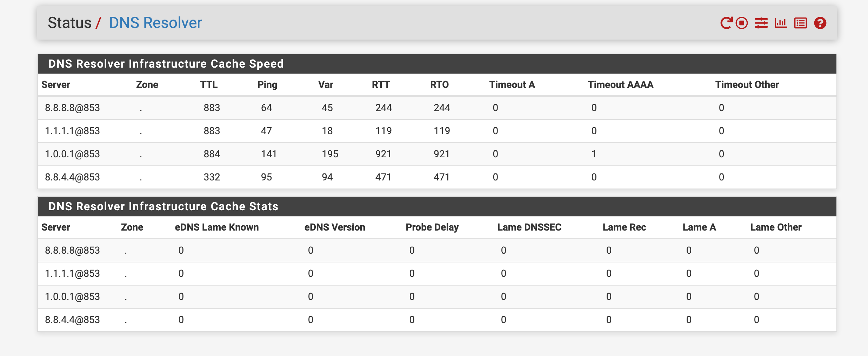The height and width of the screenshot is (356, 868).
Task: Click the Timeout AAAA column header
Action: click(x=621, y=84)
